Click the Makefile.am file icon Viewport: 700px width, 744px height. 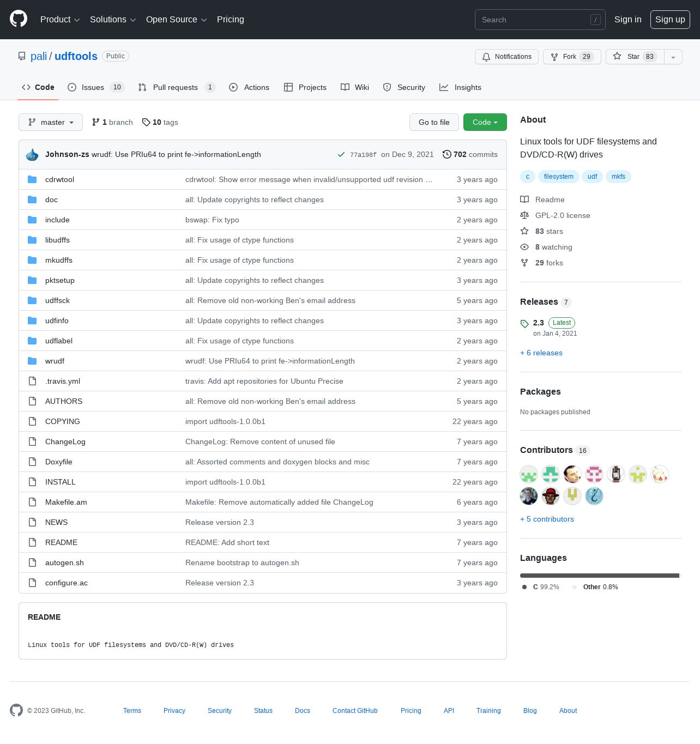32,502
